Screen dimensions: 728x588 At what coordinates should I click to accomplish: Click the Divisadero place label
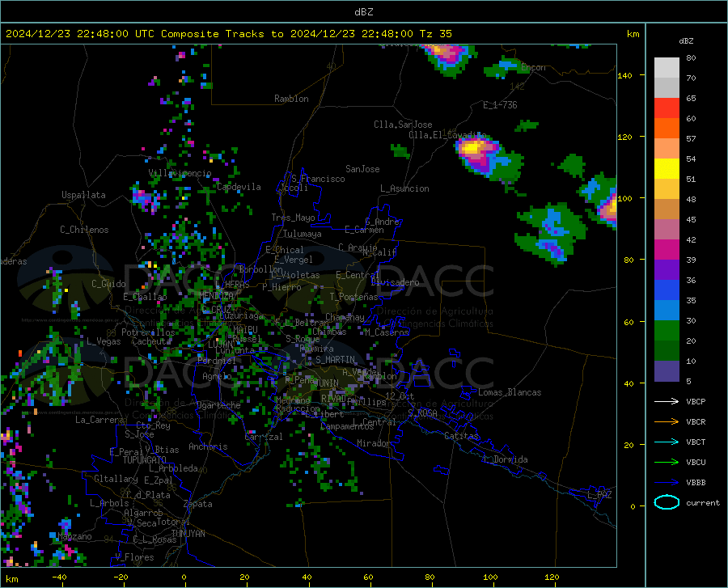[395, 282]
